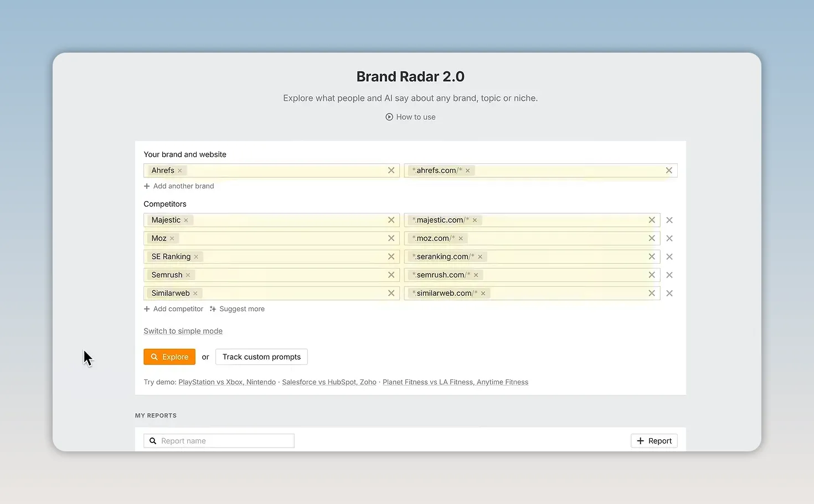Clear the moz.com website field
The height and width of the screenshot is (504, 814).
(x=652, y=238)
